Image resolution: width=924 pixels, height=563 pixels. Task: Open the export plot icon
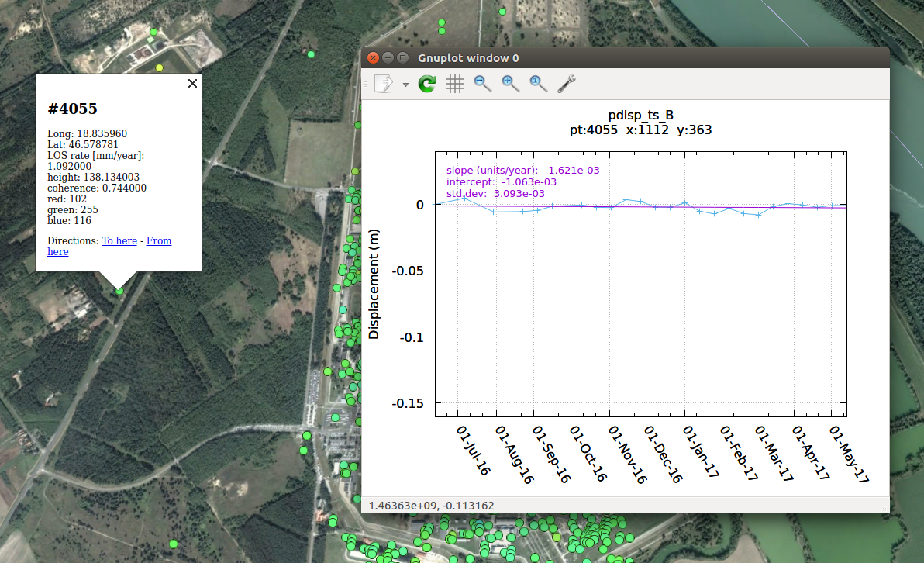(x=384, y=84)
